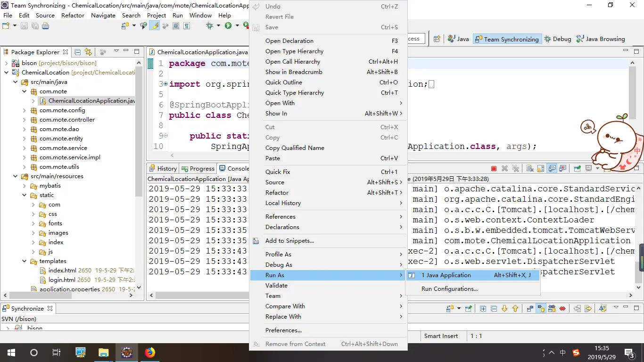Terminate the running console process
Viewport: 644px width, 362px height.
tap(494, 168)
